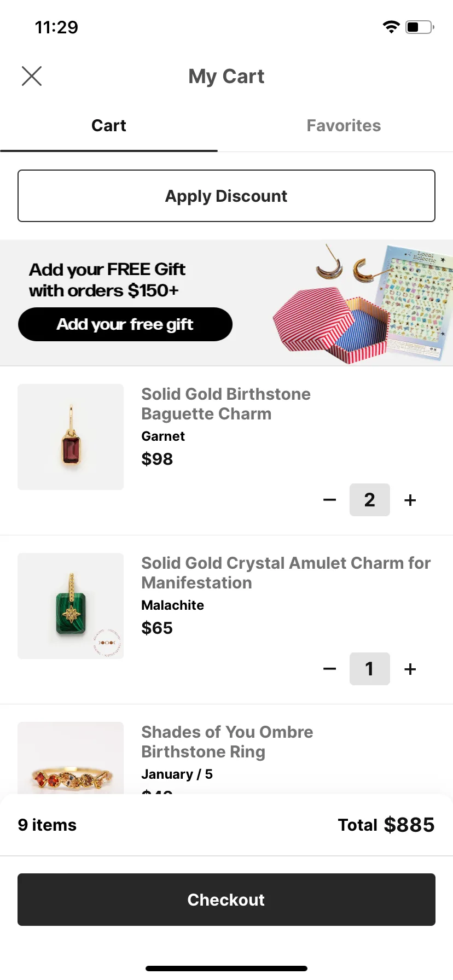Open the Malachite amulet charm thumbnail
The image size is (453, 980).
pos(71,606)
